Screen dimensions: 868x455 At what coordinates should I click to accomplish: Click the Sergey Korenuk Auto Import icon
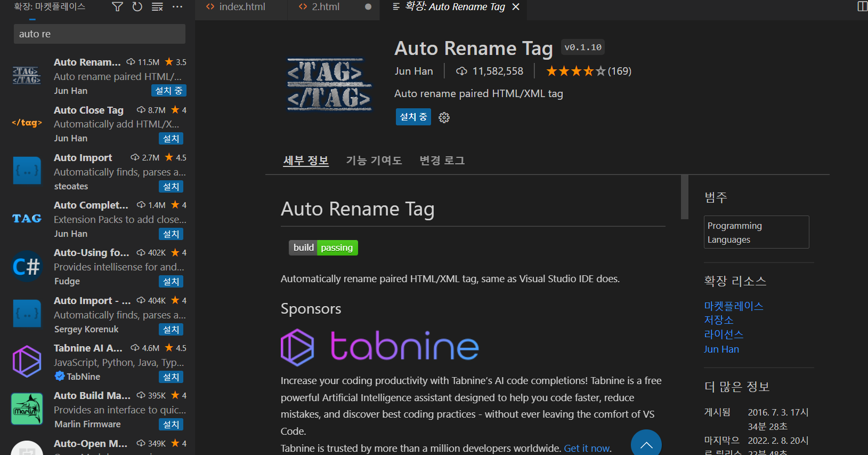(27, 313)
